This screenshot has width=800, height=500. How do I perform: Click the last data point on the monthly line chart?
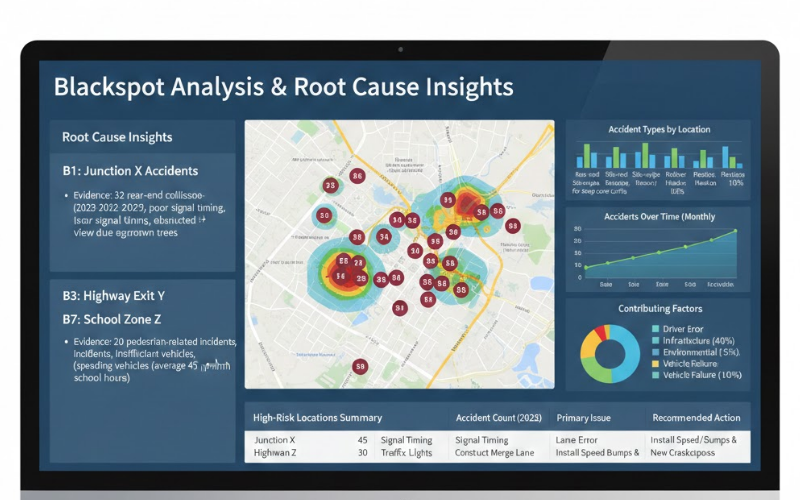pos(736,231)
